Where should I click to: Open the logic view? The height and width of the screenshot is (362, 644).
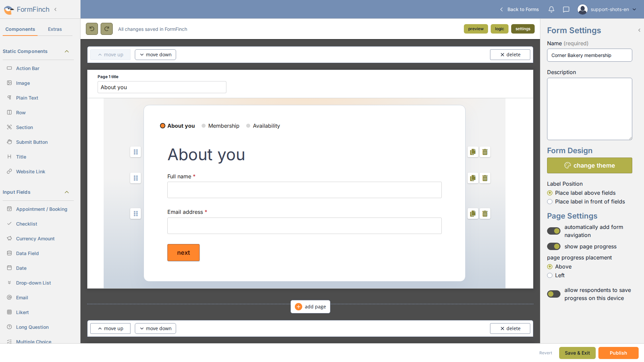[x=499, y=29]
